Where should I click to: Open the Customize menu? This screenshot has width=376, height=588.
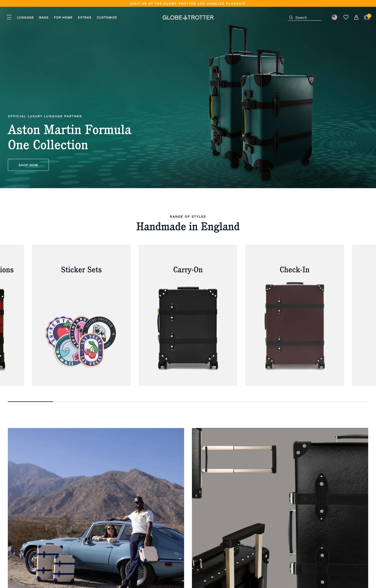pos(107,18)
